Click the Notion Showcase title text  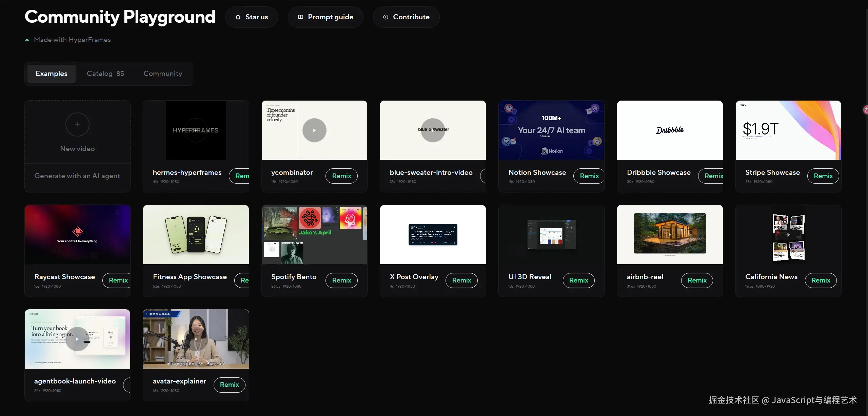pyautogui.click(x=537, y=172)
